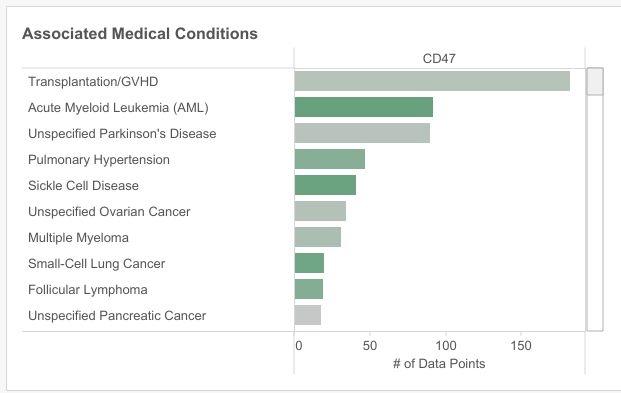This screenshot has width=621, height=393.
Task: Select the Pulmonary Hypertension bar
Action: point(330,159)
